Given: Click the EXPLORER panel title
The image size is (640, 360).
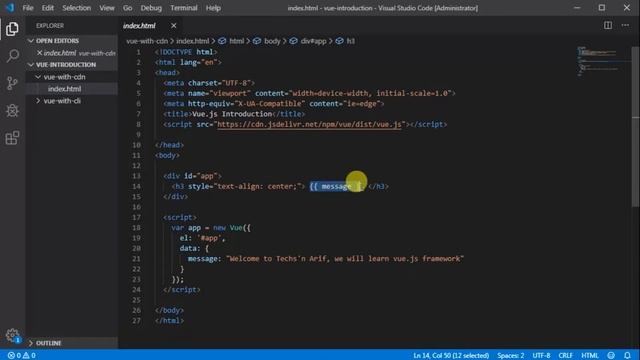Looking at the screenshot, I should click(50, 26).
